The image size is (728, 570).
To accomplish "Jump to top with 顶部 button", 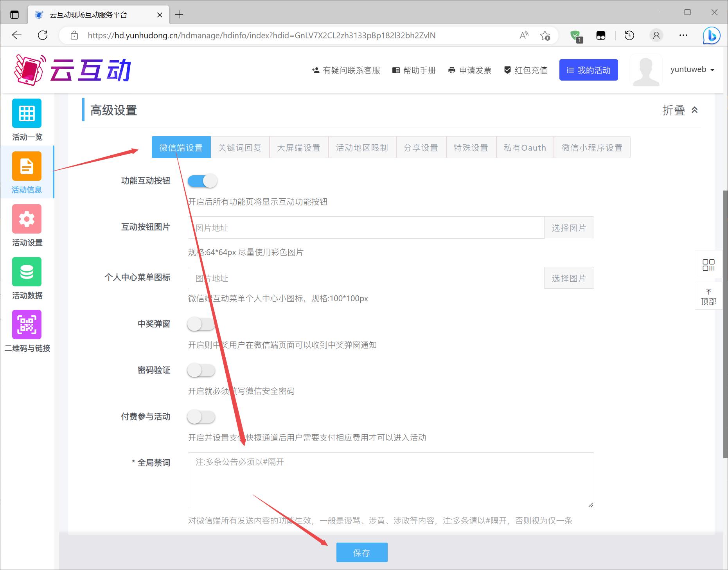I will (708, 297).
